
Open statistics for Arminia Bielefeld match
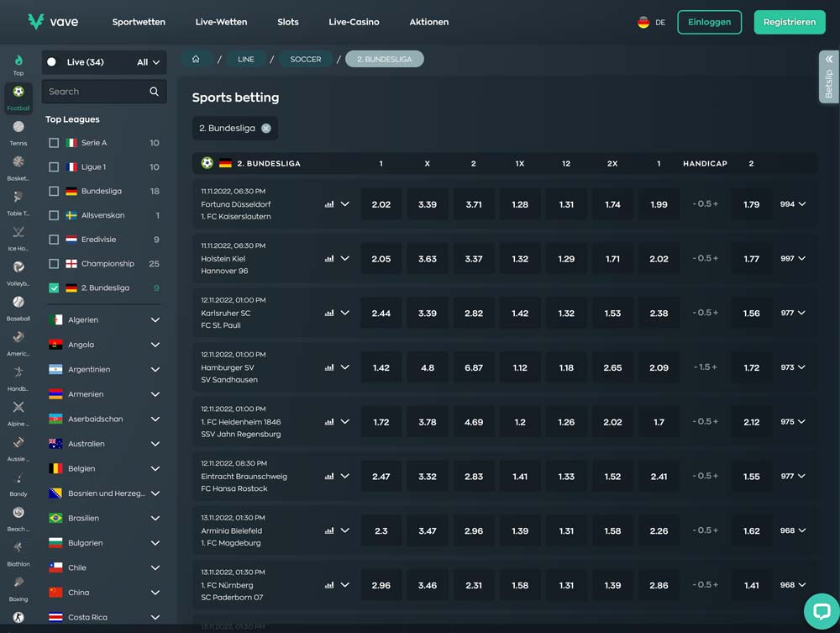[x=329, y=530]
